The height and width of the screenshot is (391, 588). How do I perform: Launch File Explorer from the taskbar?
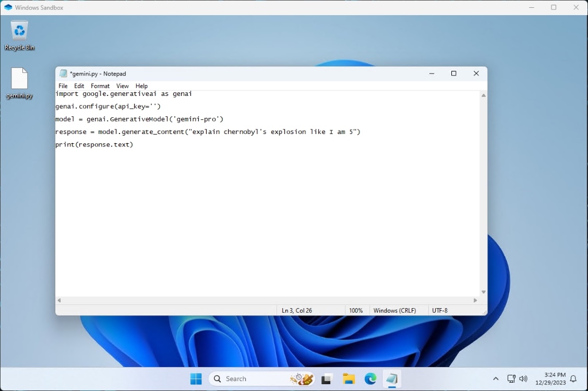348,378
